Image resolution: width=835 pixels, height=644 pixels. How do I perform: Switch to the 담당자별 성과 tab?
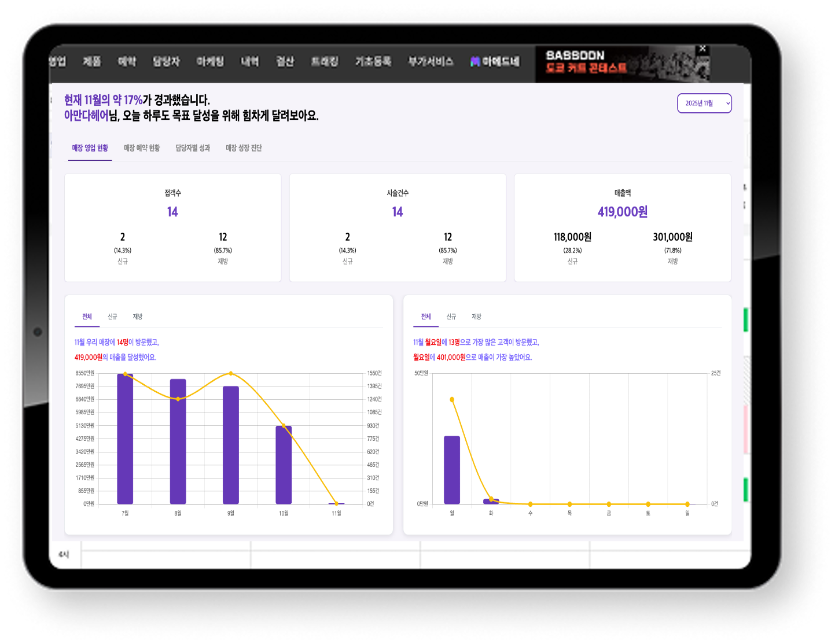(193, 148)
